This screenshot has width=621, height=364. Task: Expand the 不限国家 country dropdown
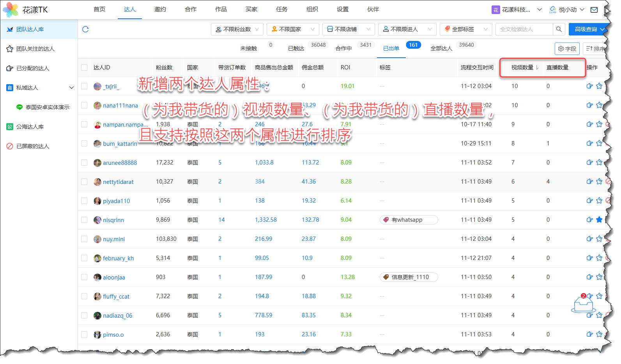(x=293, y=29)
